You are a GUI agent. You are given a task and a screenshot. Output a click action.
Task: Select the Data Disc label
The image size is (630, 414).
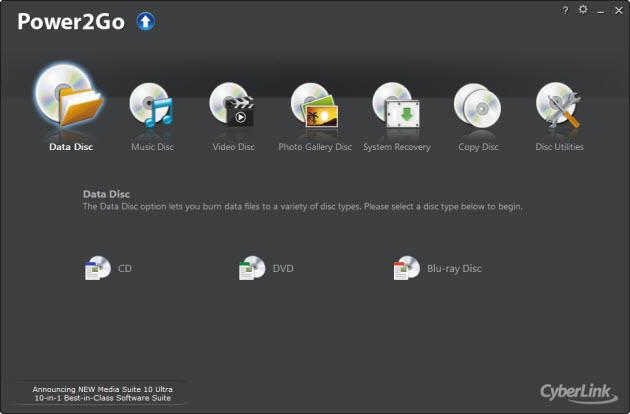tap(71, 147)
